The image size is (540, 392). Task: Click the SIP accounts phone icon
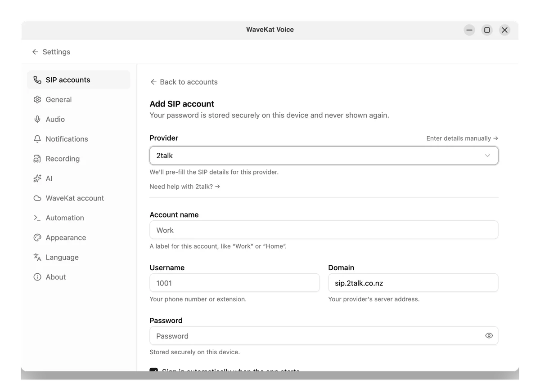tap(37, 80)
